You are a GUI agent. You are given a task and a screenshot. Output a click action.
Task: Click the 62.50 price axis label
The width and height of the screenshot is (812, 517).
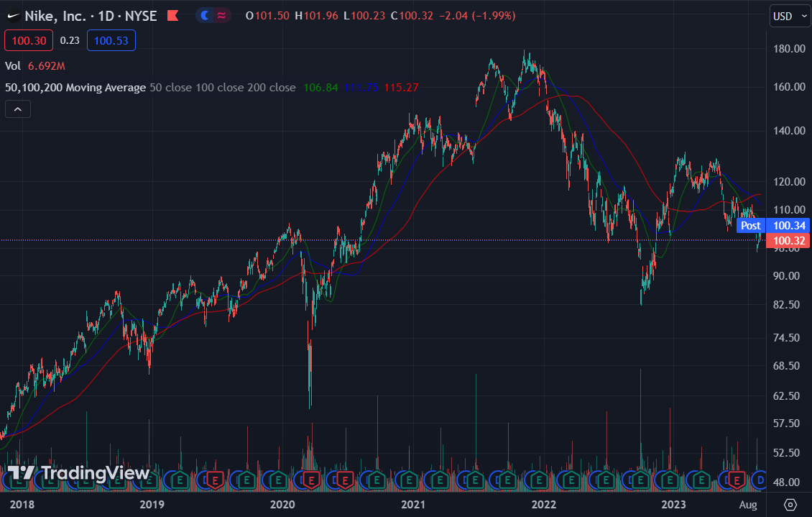(x=786, y=395)
